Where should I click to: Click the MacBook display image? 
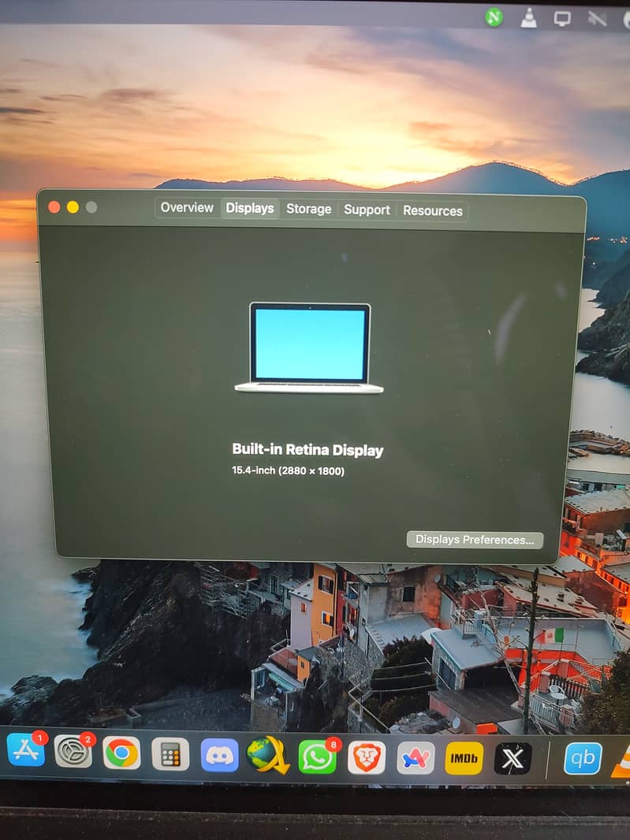[x=310, y=348]
